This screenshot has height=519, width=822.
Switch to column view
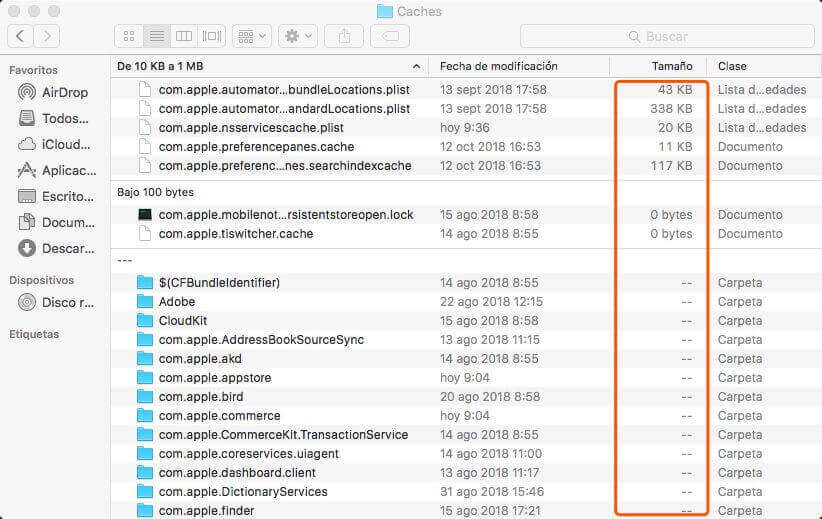pos(184,36)
